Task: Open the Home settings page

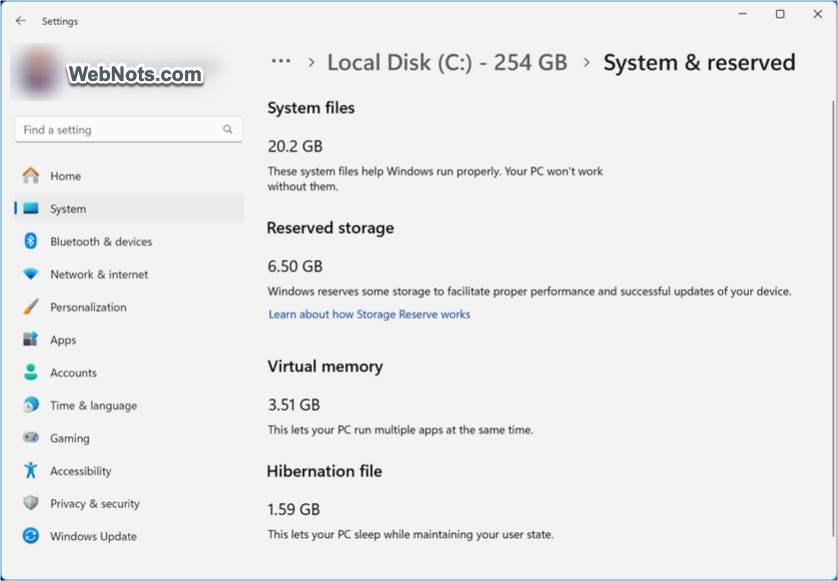Action: coord(128,176)
